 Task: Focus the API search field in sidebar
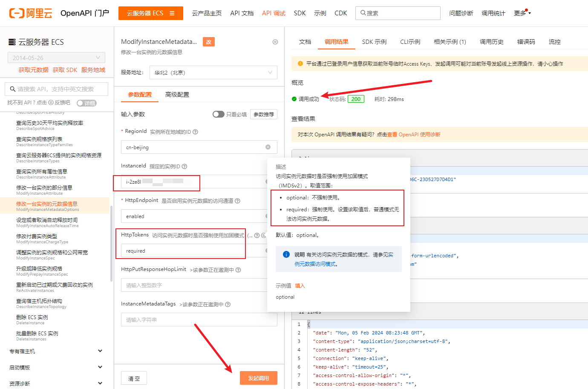(x=56, y=89)
